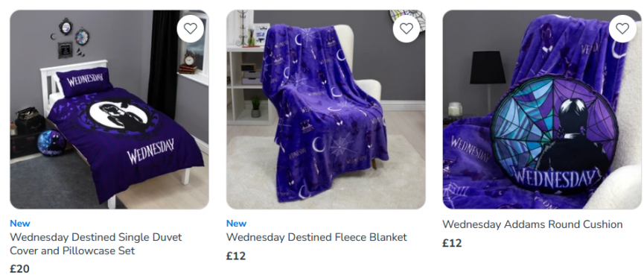Viewport: 644px width, 278px height.
Task: Click the small cushion beside the bed
Action: pos(51,142)
